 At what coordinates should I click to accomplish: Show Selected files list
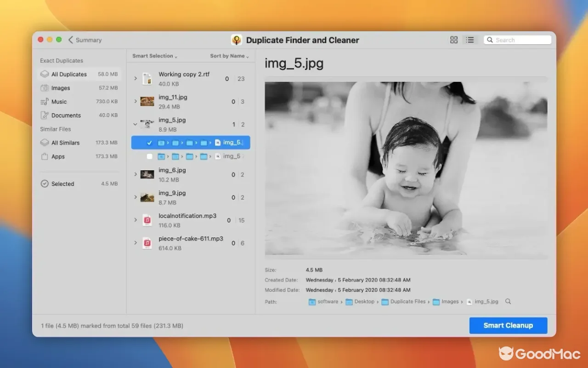pyautogui.click(x=79, y=184)
